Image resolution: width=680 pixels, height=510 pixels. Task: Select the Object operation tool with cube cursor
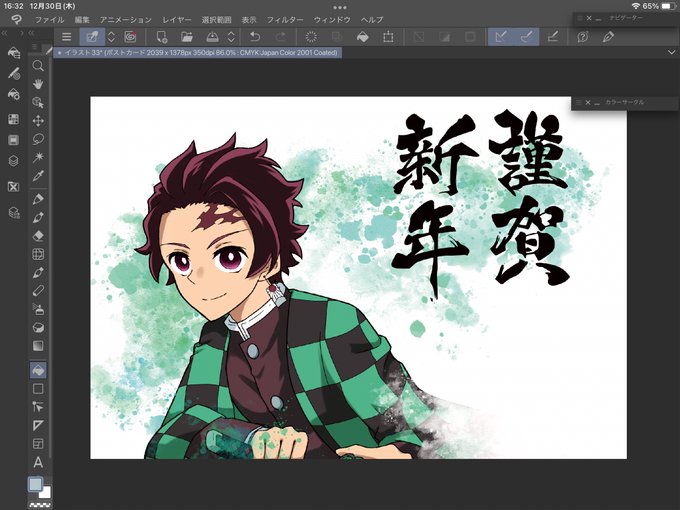(x=38, y=102)
